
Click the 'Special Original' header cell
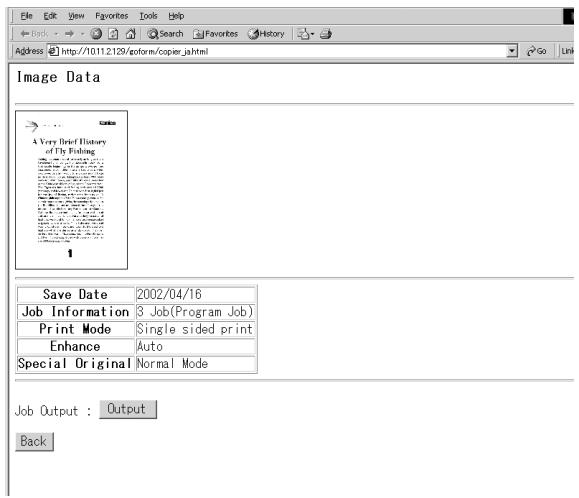tap(76, 364)
